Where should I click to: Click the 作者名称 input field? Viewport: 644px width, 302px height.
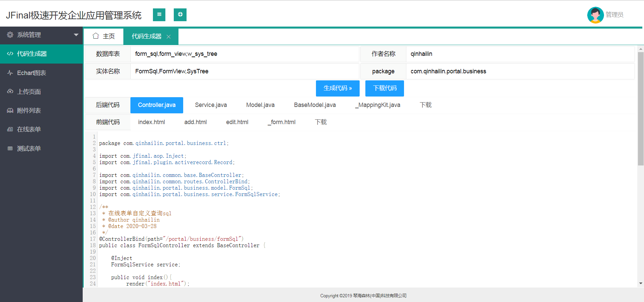coord(520,54)
